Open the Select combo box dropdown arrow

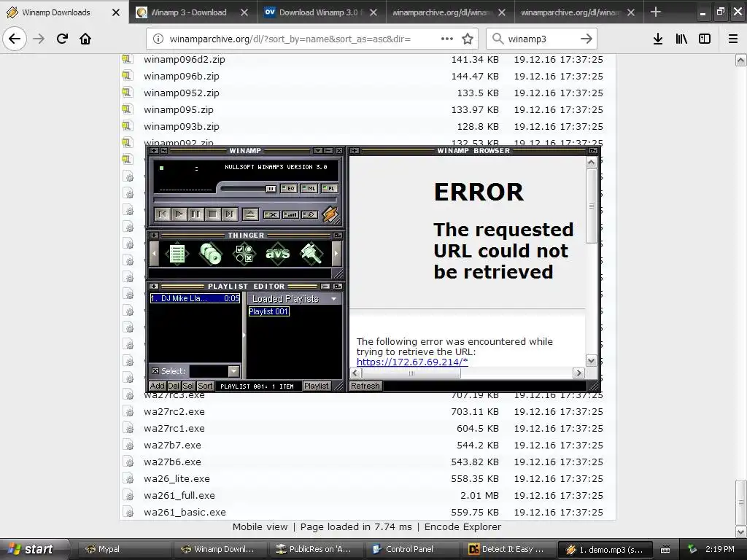[233, 371]
